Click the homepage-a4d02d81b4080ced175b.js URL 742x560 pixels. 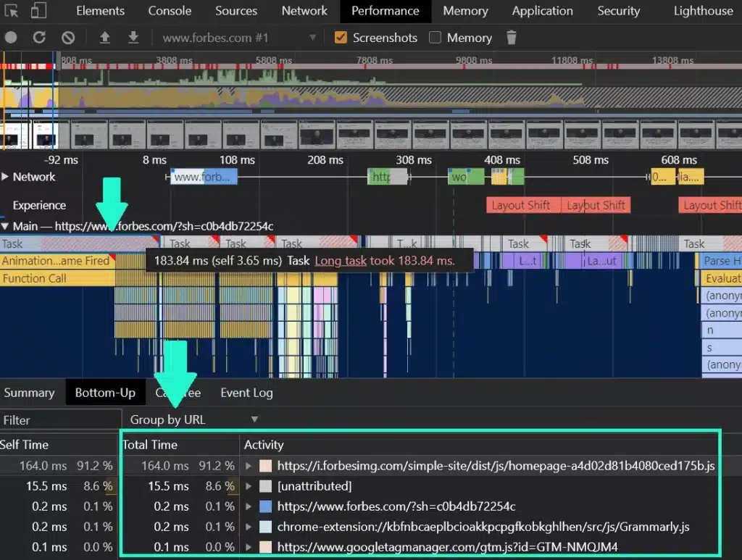(x=496, y=466)
